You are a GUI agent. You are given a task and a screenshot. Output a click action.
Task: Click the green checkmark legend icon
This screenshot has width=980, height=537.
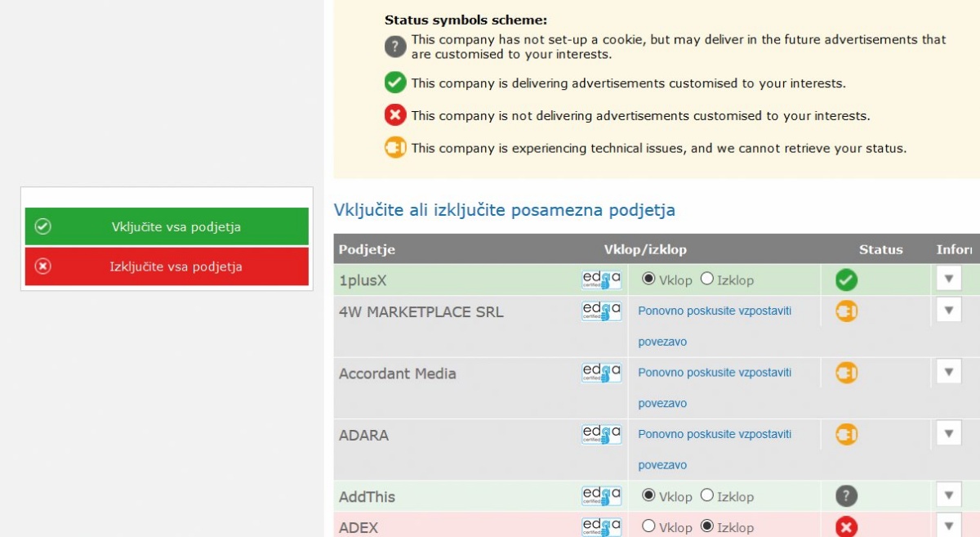[395, 83]
